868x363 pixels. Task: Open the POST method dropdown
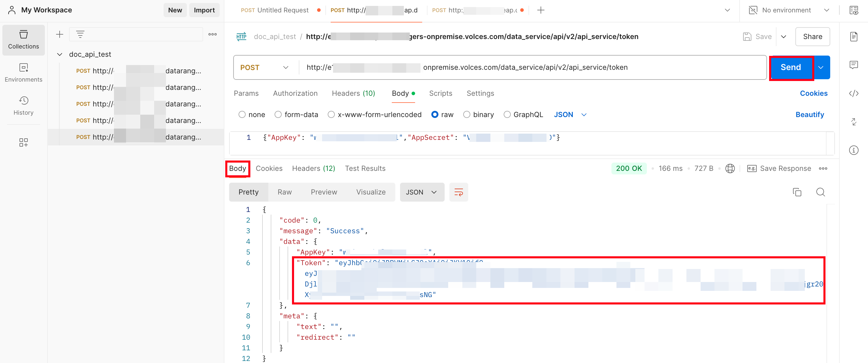coord(265,67)
